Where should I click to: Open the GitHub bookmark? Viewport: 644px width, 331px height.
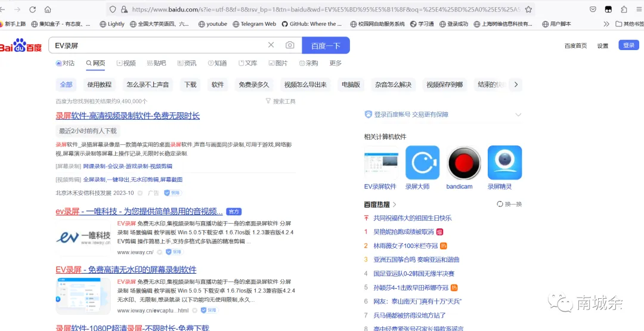click(312, 24)
